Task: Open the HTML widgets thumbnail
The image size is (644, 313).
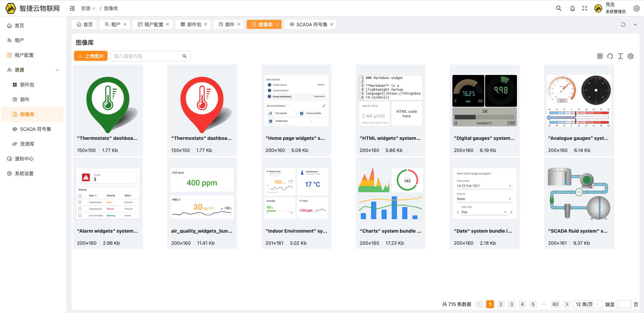Action: pyautogui.click(x=391, y=101)
